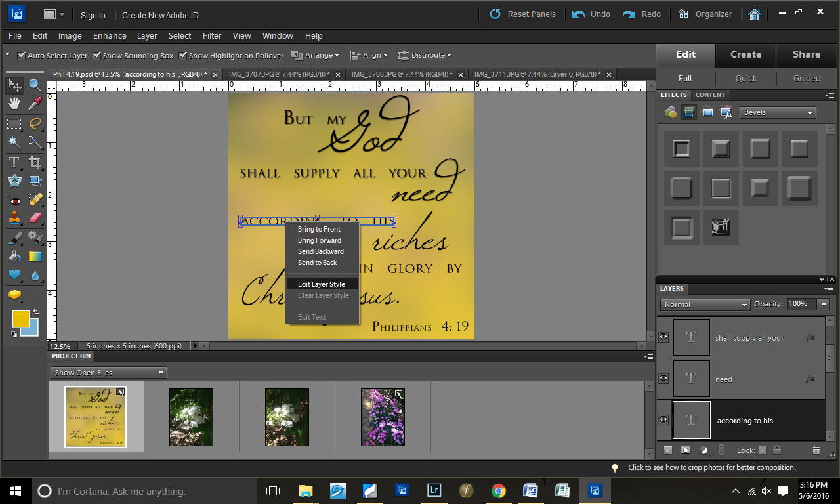This screenshot has width=840, height=504.
Task: Expand the Show Open Files dropdown
Action: [108, 373]
